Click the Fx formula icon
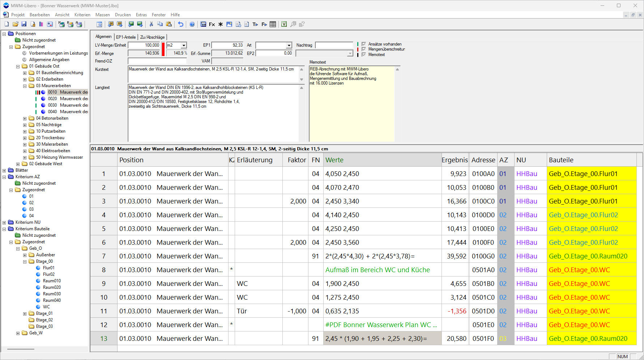Image resolution: width=644 pixels, height=360 pixels. (212, 24)
